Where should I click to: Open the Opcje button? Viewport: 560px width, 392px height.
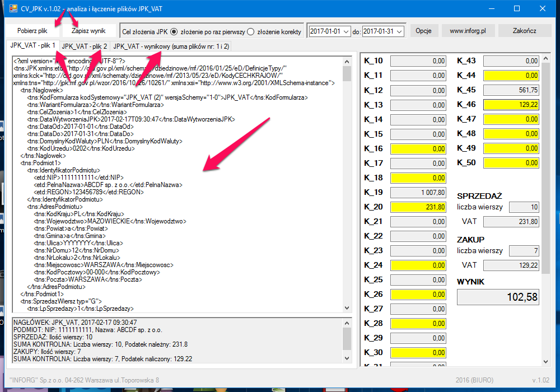coord(423,31)
